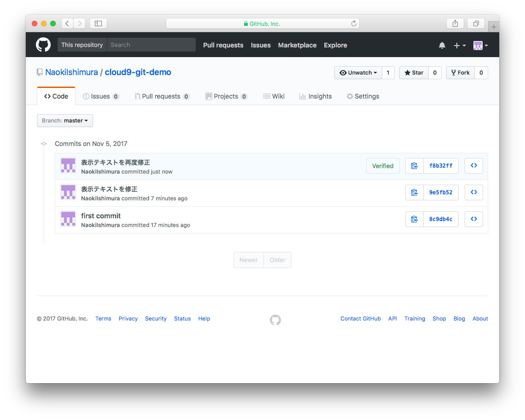Click the repository book icon beside Naokilshimura
This screenshot has width=525, height=420.
(39, 72)
